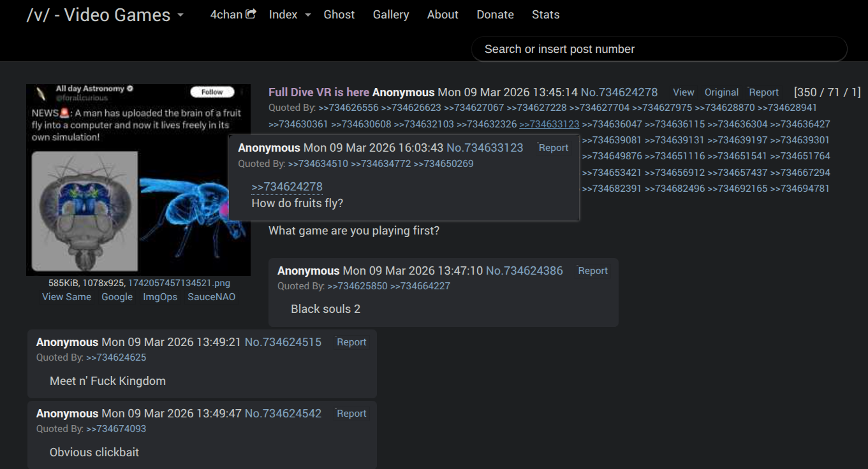Open quoted-by link >>734630361
The height and width of the screenshot is (469, 868).
point(298,124)
